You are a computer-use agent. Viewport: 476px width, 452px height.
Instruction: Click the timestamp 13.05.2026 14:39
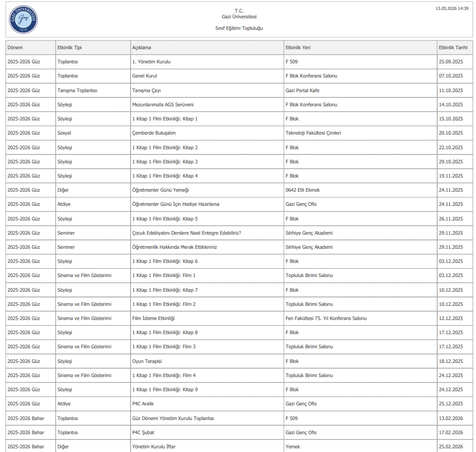(452, 8)
